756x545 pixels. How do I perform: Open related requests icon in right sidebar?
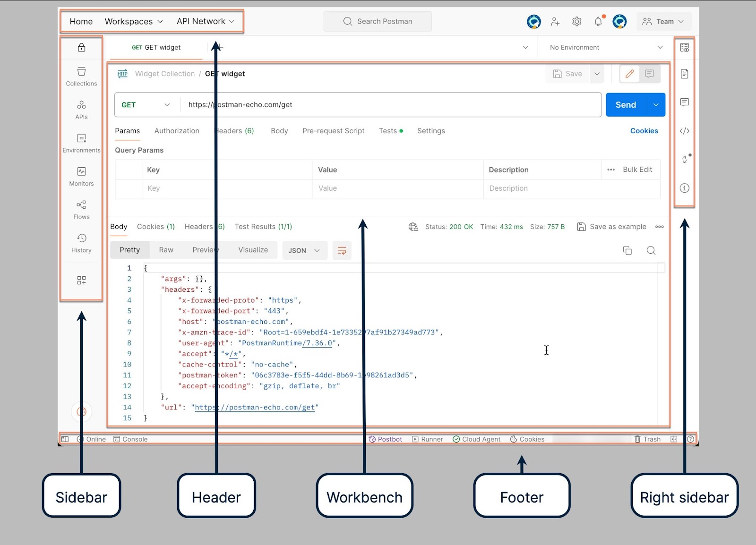(x=685, y=159)
